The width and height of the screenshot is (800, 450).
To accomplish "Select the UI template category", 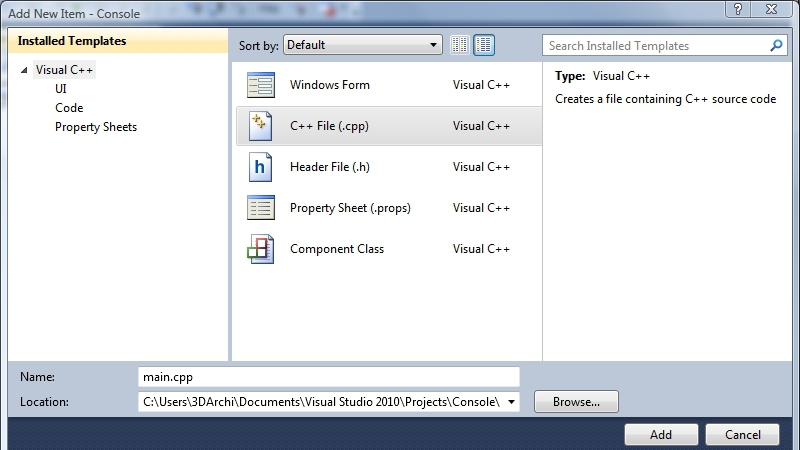I will click(x=61, y=89).
